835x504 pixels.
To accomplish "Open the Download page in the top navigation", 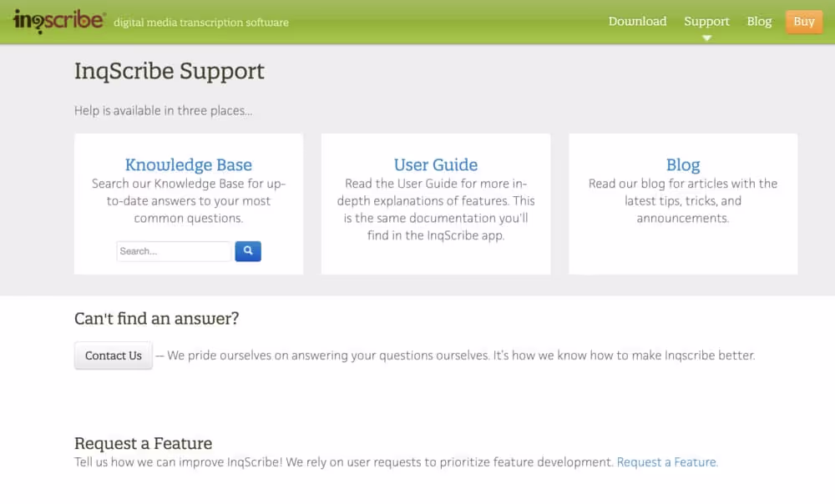I will [637, 22].
